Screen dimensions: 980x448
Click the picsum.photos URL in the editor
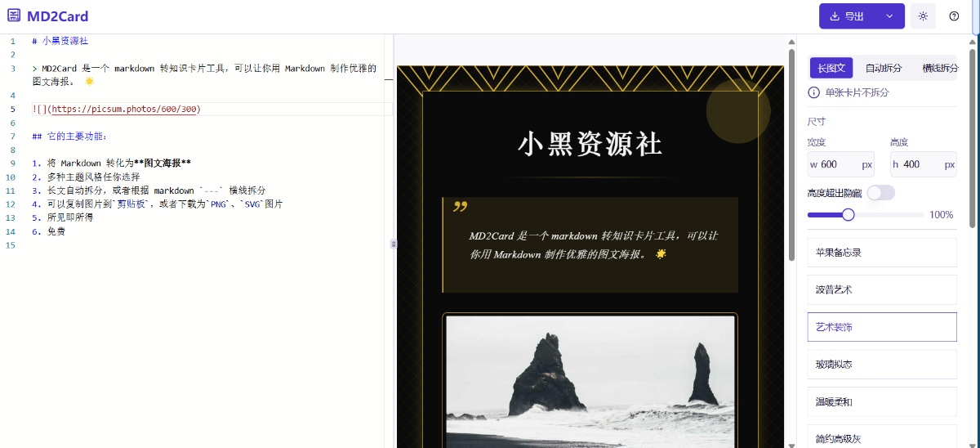coord(124,109)
